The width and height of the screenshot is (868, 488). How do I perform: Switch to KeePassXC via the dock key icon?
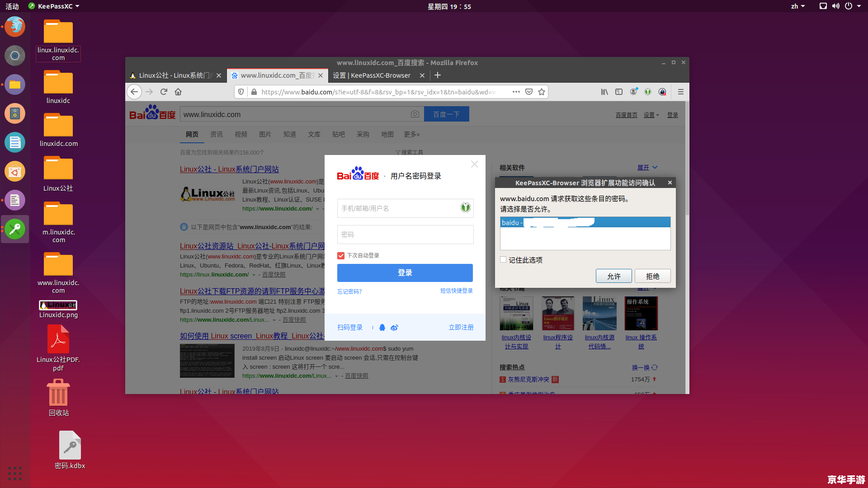(x=15, y=229)
